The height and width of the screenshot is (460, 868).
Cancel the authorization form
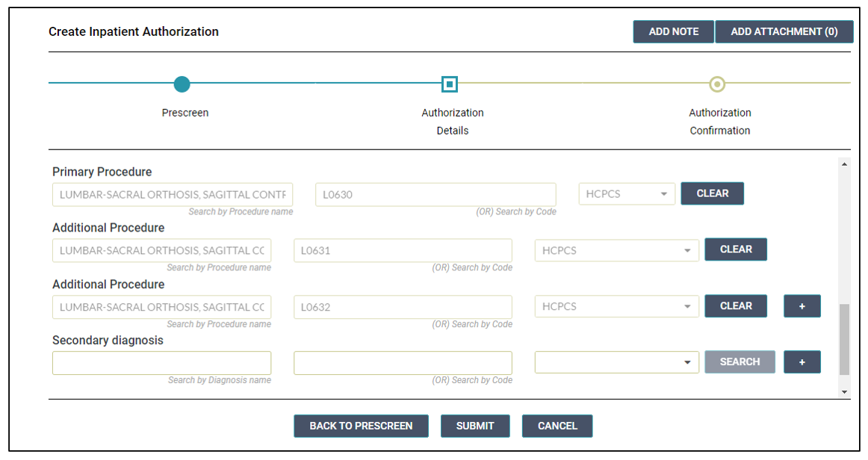click(557, 426)
